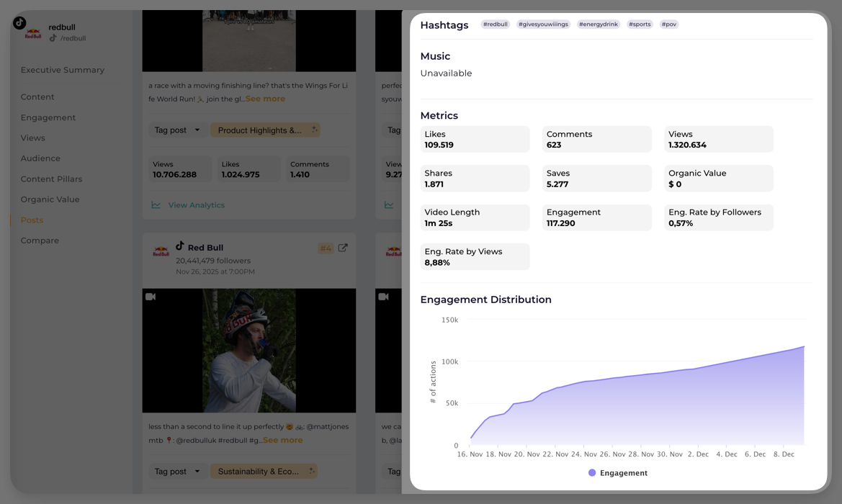Click the TikTok note icon beside Red Bull name
842x504 pixels.
[x=180, y=247]
